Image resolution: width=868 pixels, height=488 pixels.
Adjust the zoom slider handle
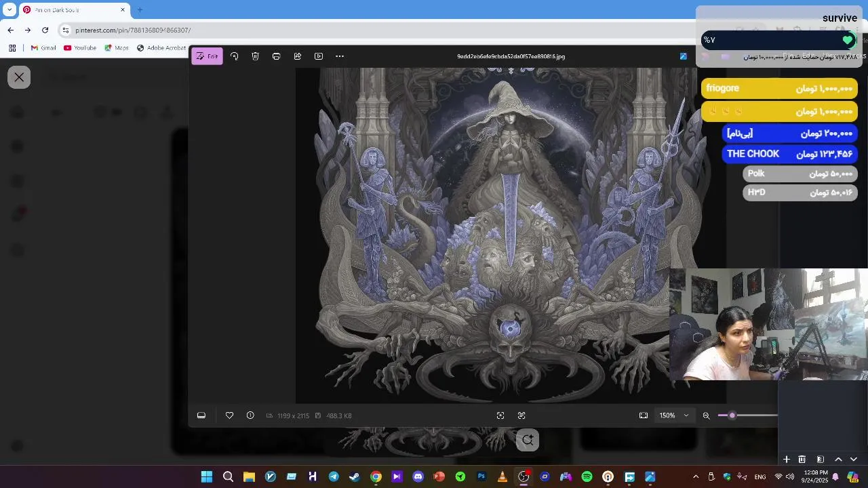point(732,415)
